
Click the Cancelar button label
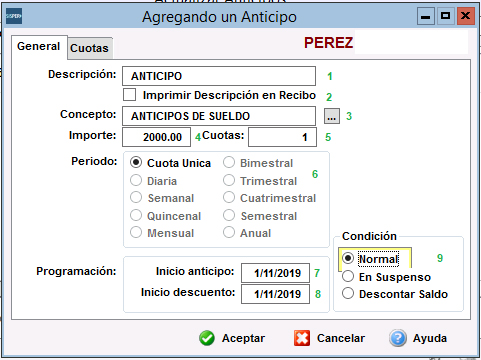[x=341, y=338]
